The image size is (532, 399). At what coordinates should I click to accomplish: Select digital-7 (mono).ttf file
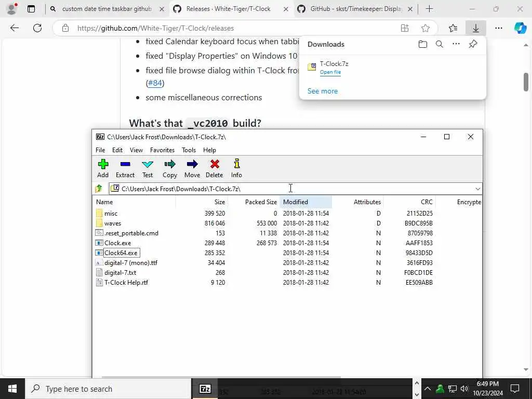130,262
